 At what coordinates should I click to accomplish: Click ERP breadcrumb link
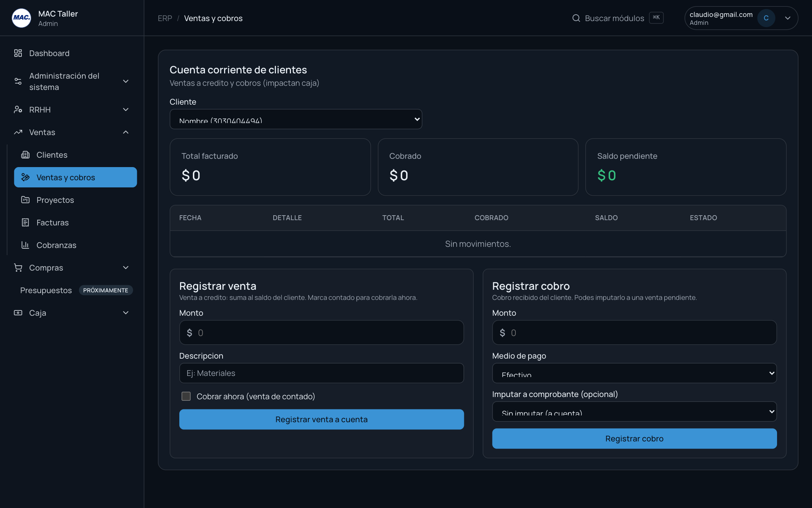(x=165, y=18)
